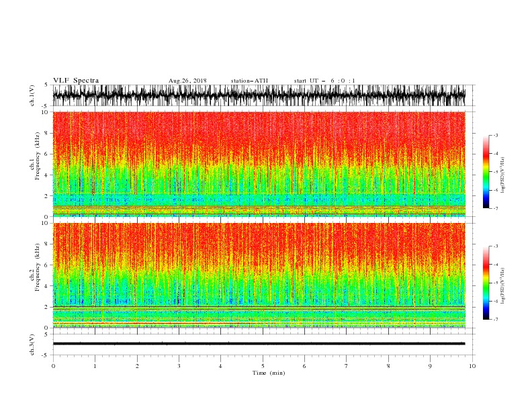The width and height of the screenshot is (532, 411).
Task: Select ch.1 'Frequency (kHz)' axis label
Action: pyautogui.click(x=38, y=156)
